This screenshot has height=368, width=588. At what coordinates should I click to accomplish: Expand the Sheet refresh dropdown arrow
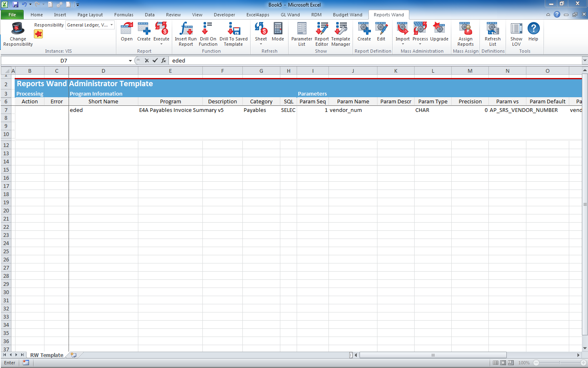click(x=261, y=44)
